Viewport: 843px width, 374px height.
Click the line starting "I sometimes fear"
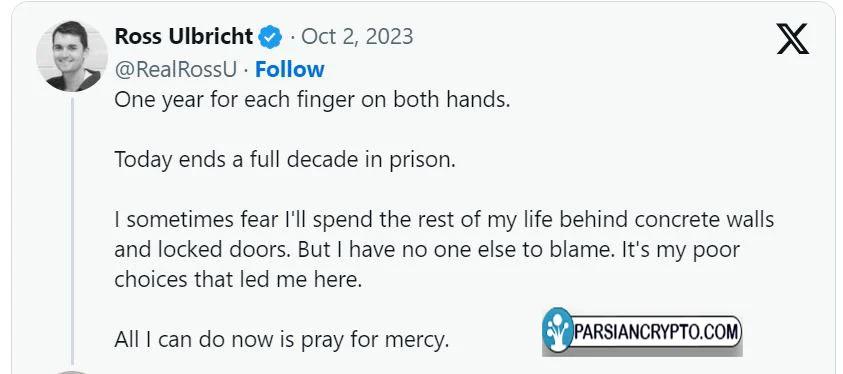(x=444, y=220)
